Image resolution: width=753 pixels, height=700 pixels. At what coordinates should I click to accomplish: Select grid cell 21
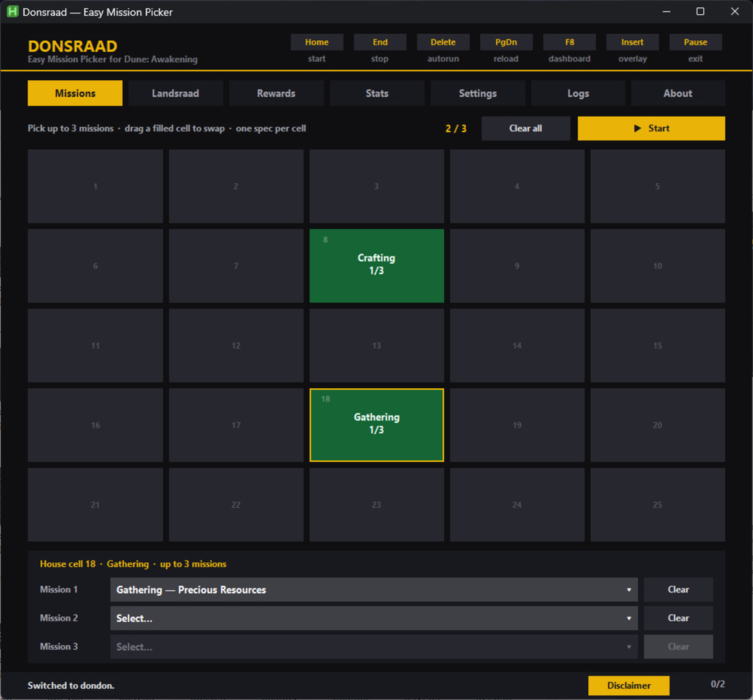[95, 505]
